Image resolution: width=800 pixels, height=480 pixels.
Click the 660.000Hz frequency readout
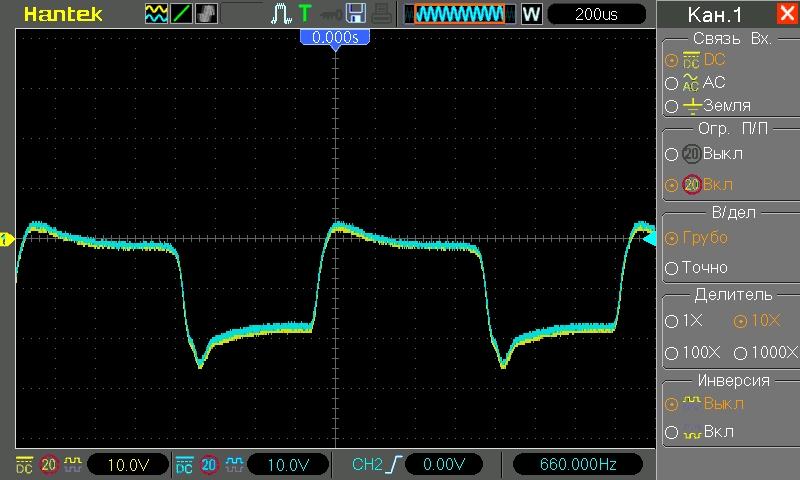[577, 465]
